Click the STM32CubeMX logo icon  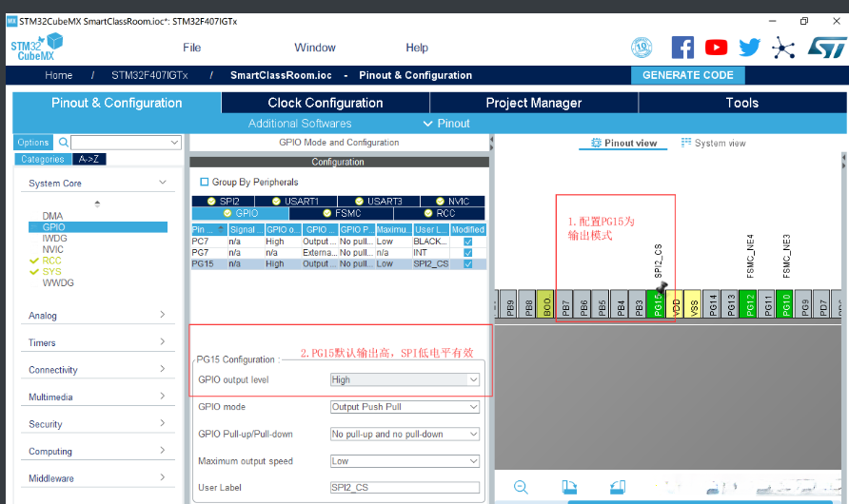click(36, 47)
